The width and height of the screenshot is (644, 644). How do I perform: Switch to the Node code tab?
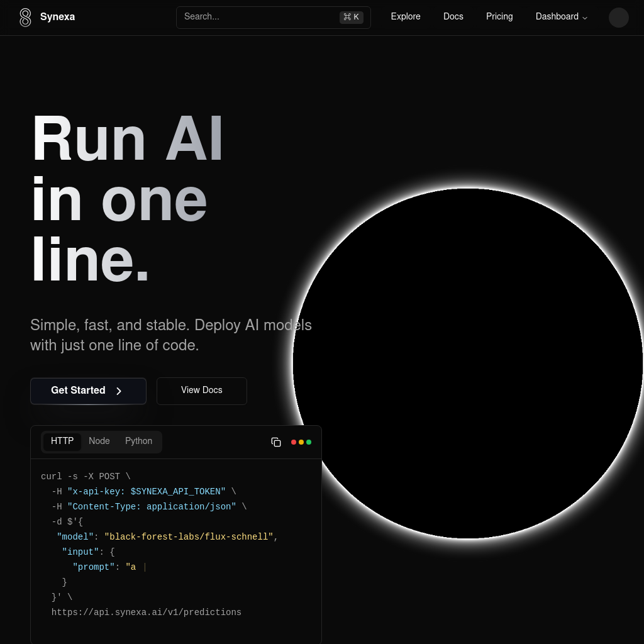99,441
